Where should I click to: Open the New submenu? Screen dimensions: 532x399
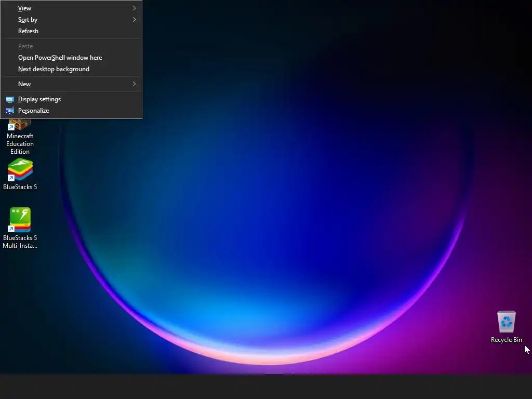coord(71,84)
